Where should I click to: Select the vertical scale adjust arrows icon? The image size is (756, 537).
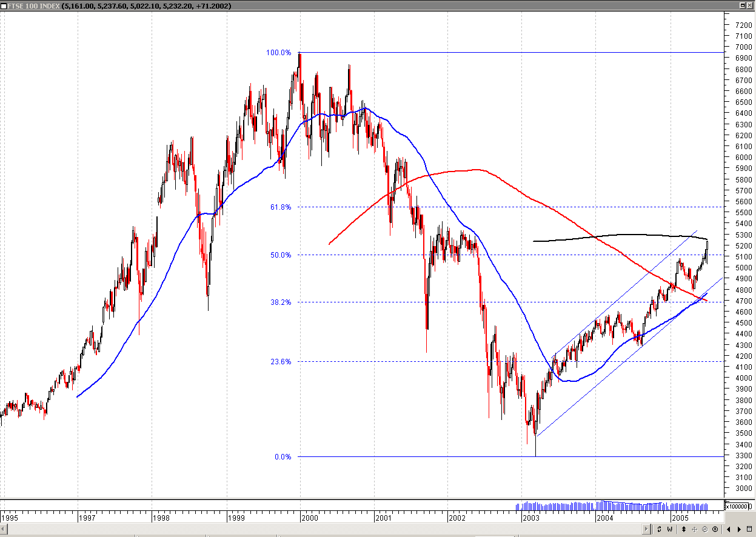tap(684, 529)
